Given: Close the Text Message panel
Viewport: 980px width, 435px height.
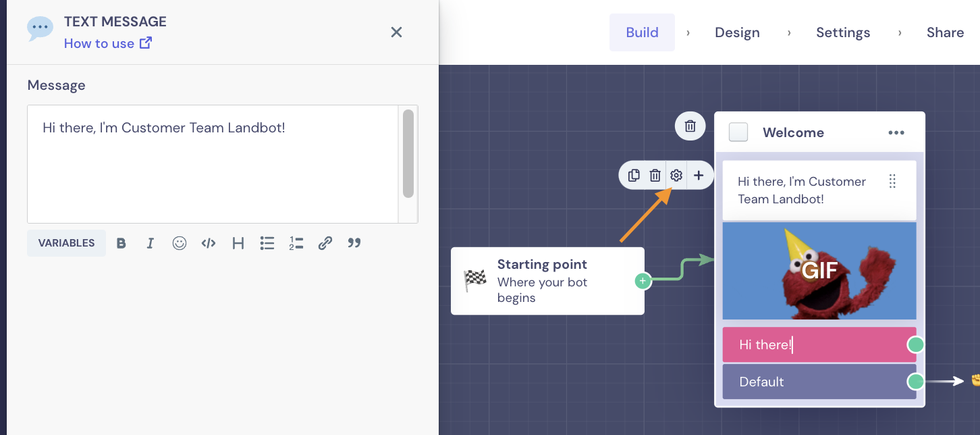Looking at the screenshot, I should [396, 32].
